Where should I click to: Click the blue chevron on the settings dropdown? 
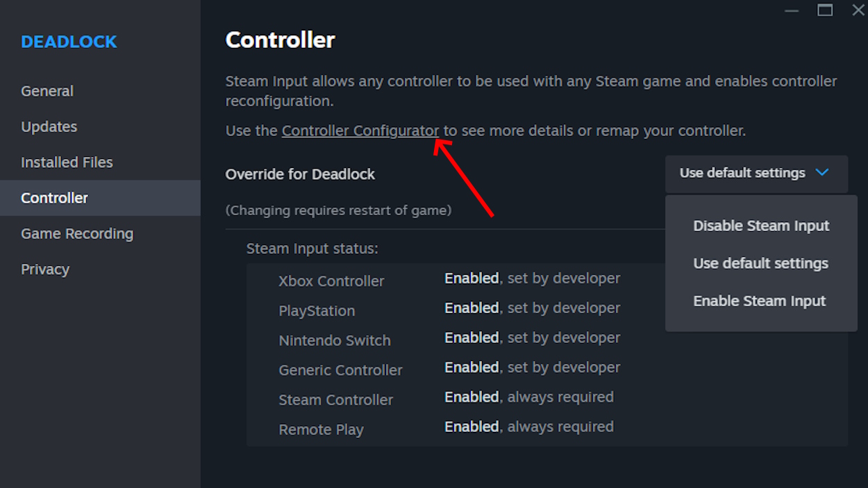822,174
